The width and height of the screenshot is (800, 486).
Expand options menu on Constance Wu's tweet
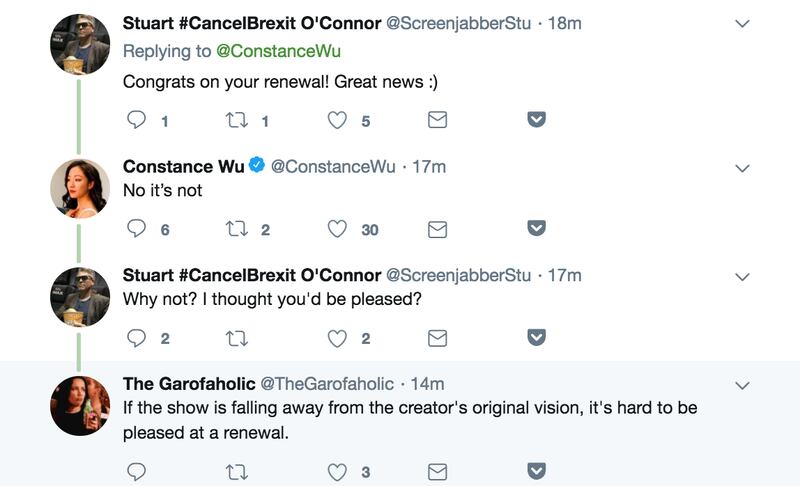tap(742, 168)
